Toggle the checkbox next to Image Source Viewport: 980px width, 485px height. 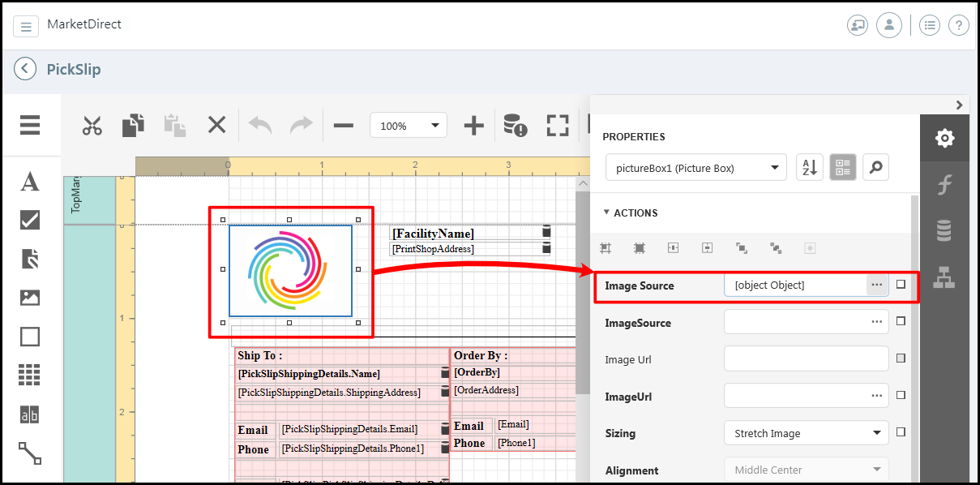tap(901, 285)
